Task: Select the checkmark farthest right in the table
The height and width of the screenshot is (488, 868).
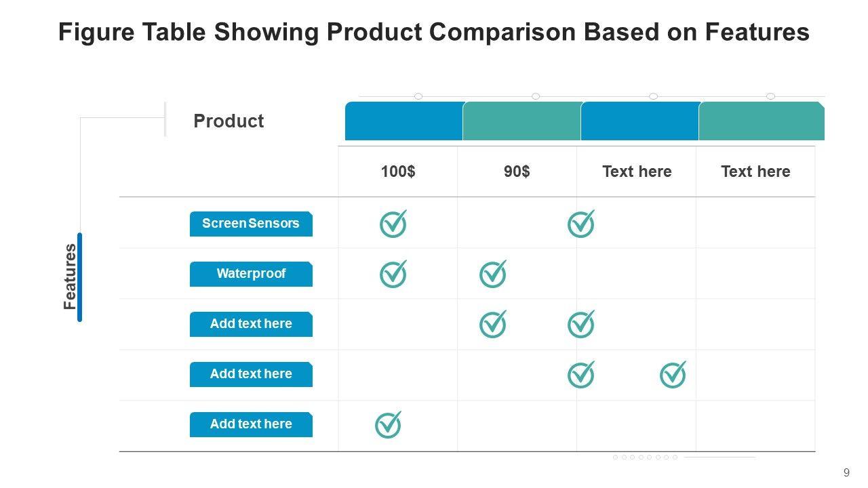Action: (x=673, y=374)
